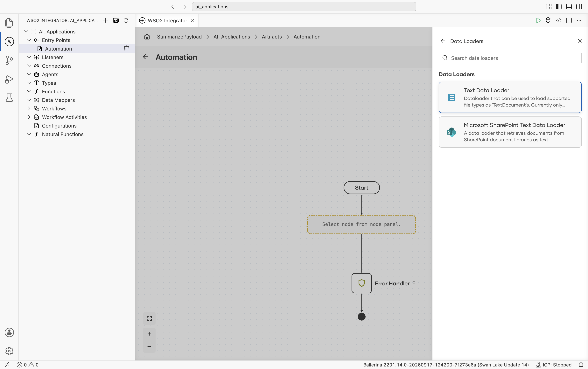Click the Artifacts breadcrumb link
The height and width of the screenshot is (369, 588).
pos(272,37)
